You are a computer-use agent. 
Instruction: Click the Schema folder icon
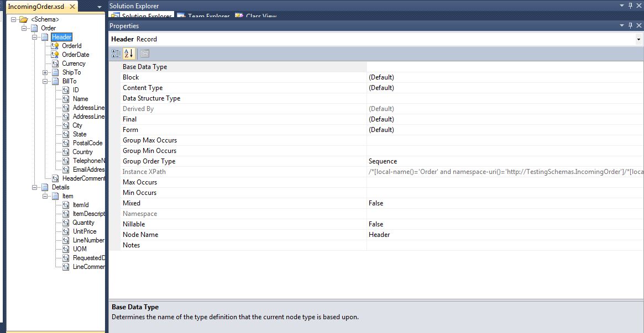click(23, 19)
